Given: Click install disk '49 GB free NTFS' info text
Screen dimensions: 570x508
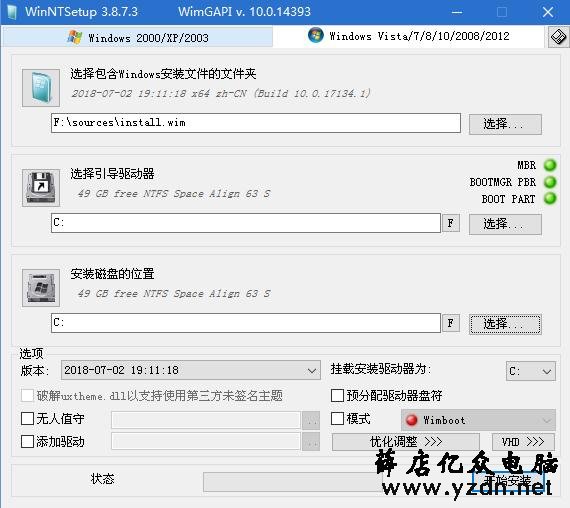Looking at the screenshot, I should (x=174, y=293).
